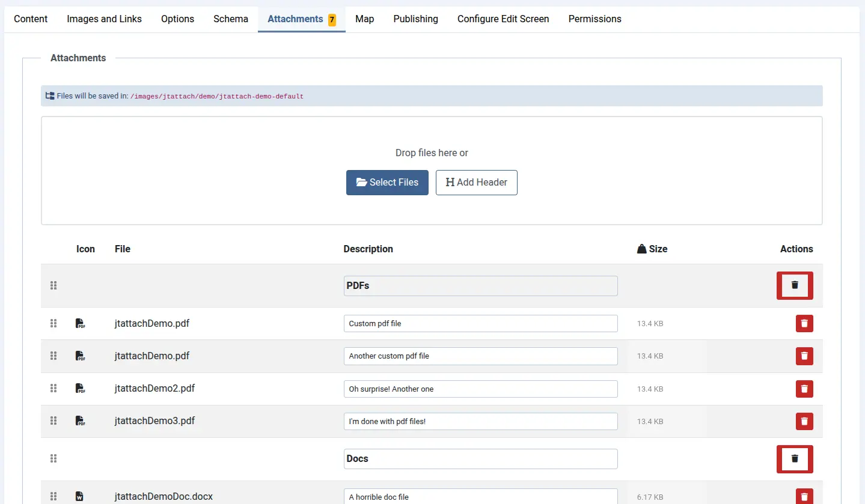Click the weight icon in the Size column
Image resolution: width=865 pixels, height=504 pixels.
tap(641, 249)
